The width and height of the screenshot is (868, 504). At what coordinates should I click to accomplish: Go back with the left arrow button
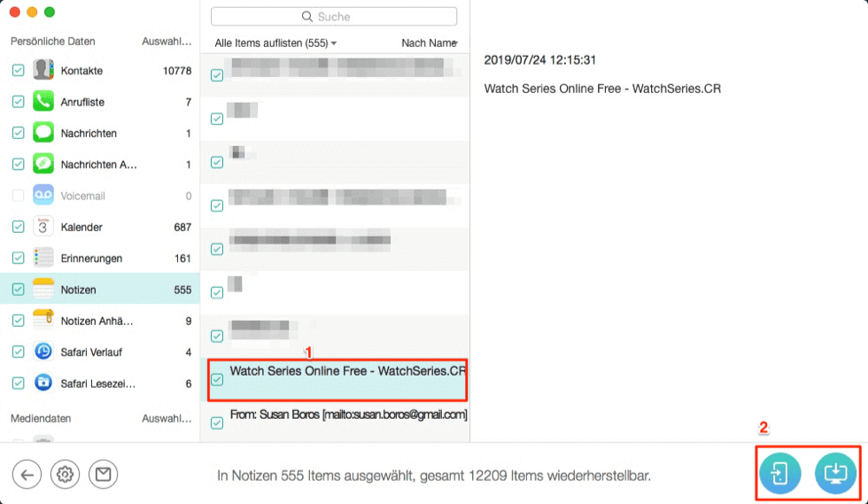point(27,475)
